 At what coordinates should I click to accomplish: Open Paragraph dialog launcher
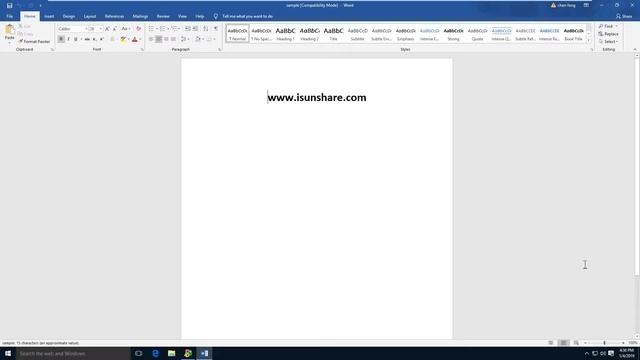220,49
